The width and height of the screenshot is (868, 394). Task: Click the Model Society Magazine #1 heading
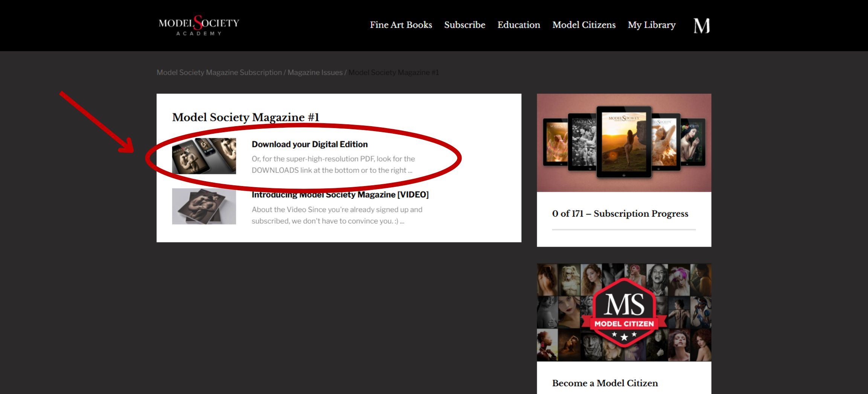(246, 117)
